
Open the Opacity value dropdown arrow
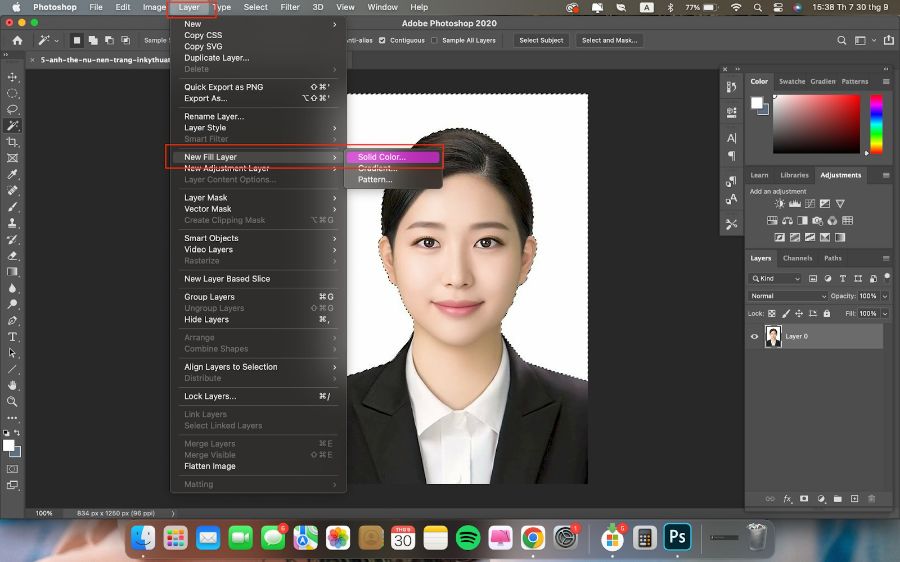[885, 296]
